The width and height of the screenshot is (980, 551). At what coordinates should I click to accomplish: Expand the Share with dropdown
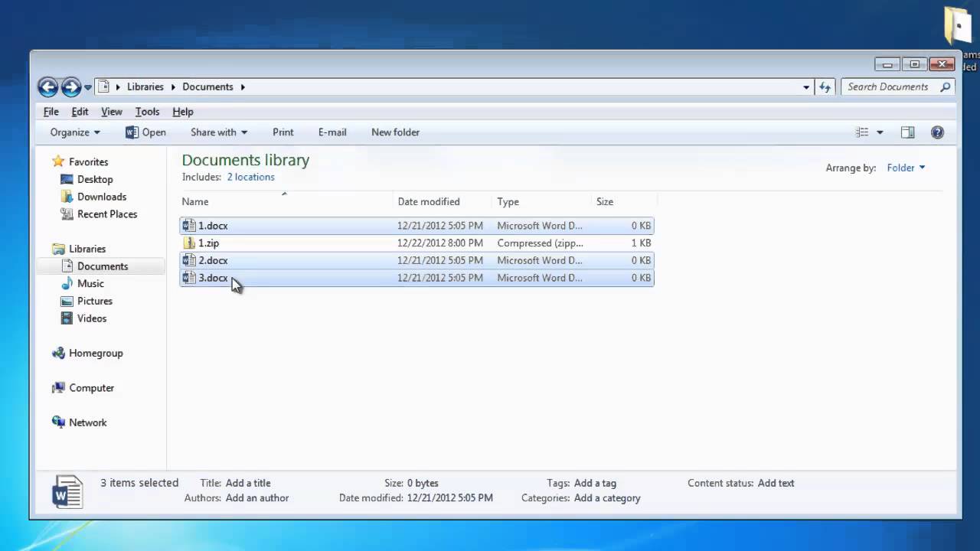219,132
